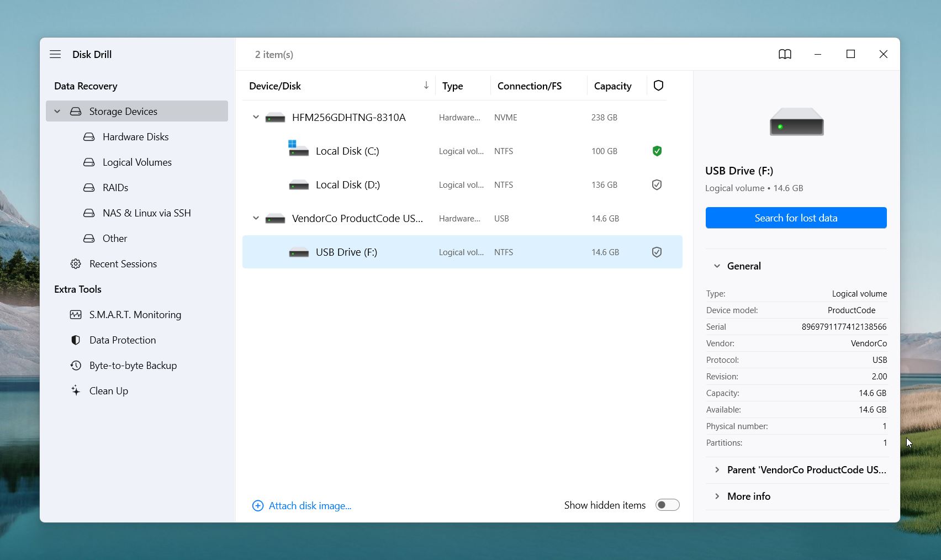This screenshot has height=560, width=941.
Task: Click the drive icon for USB Drive (F:)
Action: tap(299, 252)
